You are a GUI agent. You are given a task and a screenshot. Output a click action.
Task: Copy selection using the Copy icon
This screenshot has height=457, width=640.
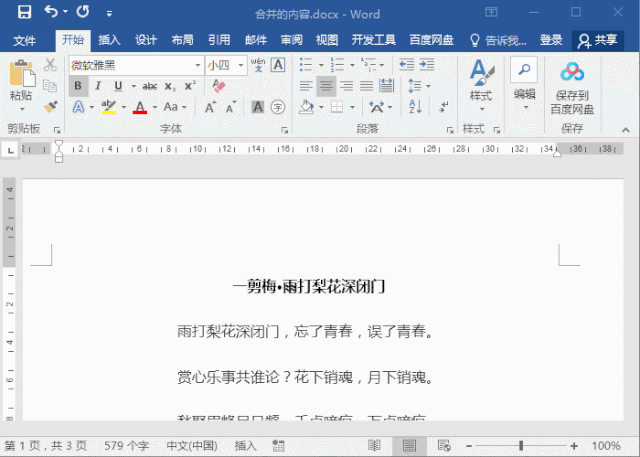(50, 86)
